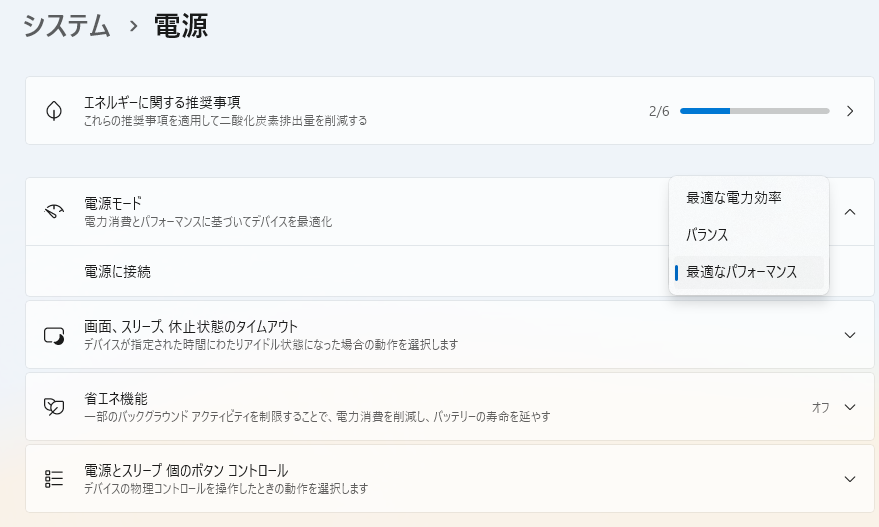879x527 pixels.
Task: Click the lid and power button controls icon
Action: [x=54, y=479]
